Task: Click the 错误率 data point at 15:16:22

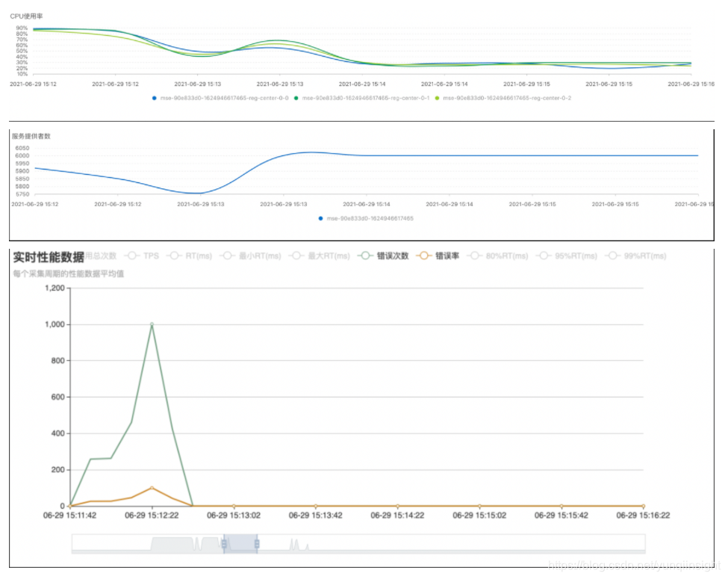Action: (x=643, y=506)
